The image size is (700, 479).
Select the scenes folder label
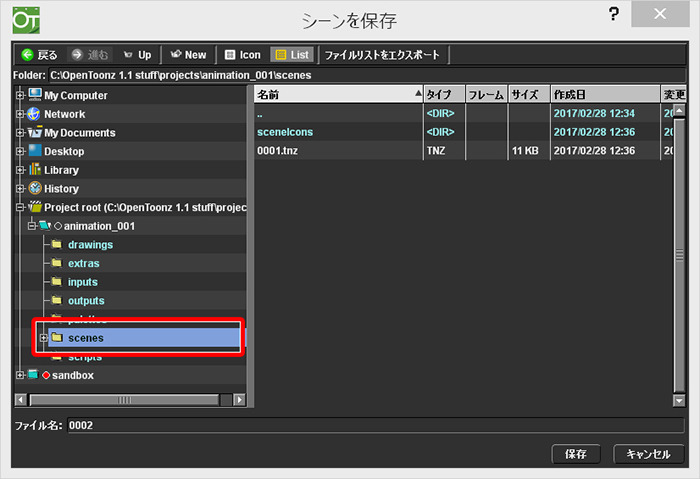click(86, 338)
